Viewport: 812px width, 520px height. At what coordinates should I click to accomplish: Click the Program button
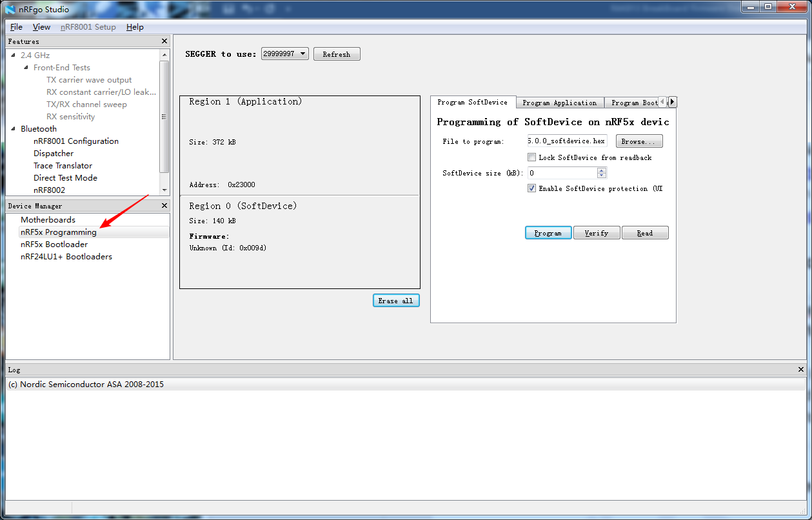pos(548,233)
